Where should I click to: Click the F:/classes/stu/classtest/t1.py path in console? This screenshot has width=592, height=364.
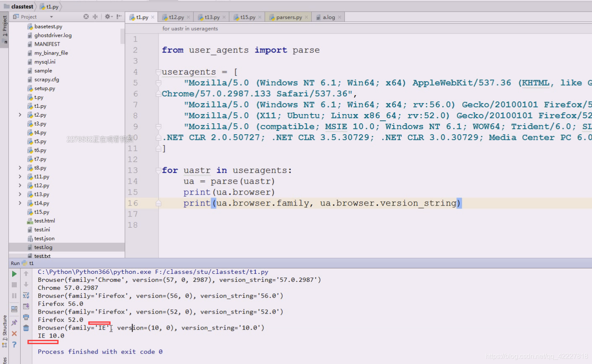[211, 272]
